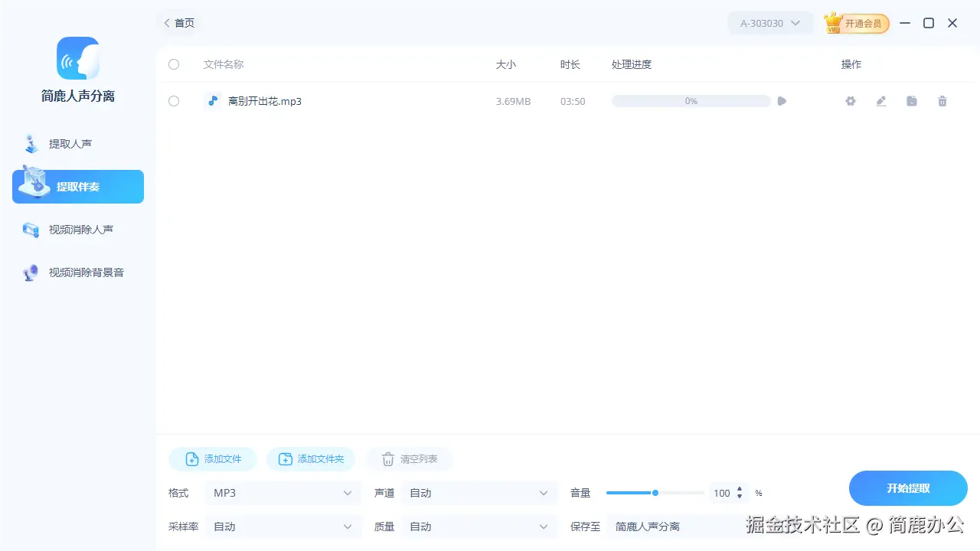
Task: Open the 质量 dropdown
Action: (479, 527)
